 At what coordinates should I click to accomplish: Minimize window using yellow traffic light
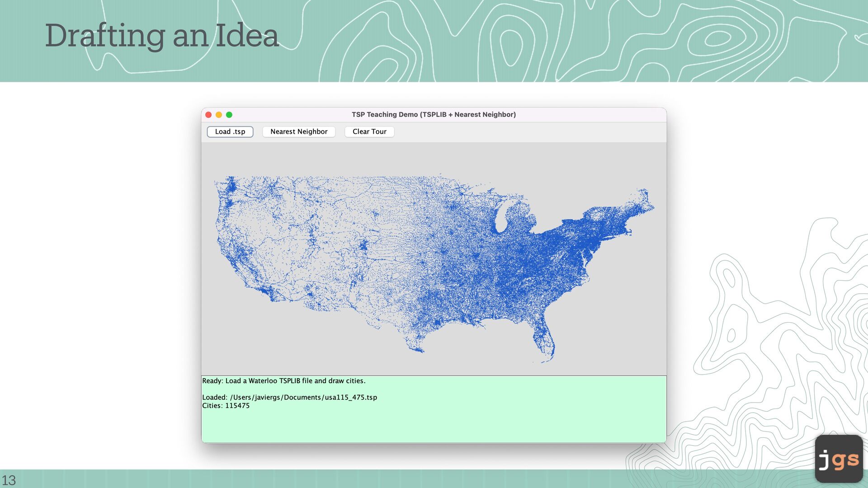(x=219, y=115)
